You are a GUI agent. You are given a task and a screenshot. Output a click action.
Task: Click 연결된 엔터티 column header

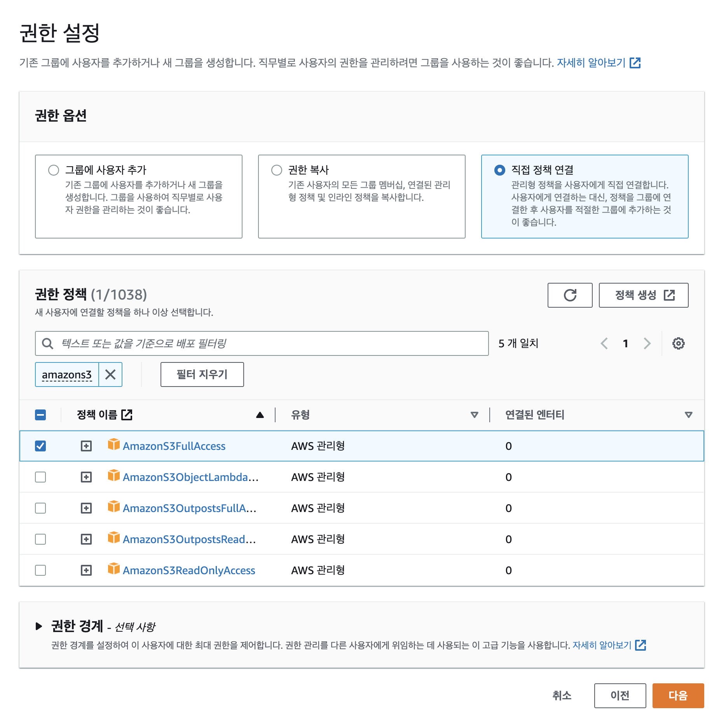click(535, 415)
